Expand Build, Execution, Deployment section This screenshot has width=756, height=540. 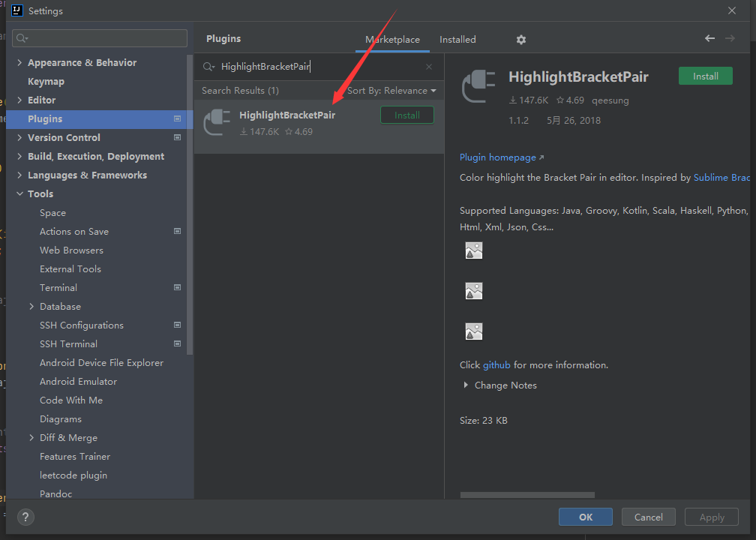(x=19, y=156)
